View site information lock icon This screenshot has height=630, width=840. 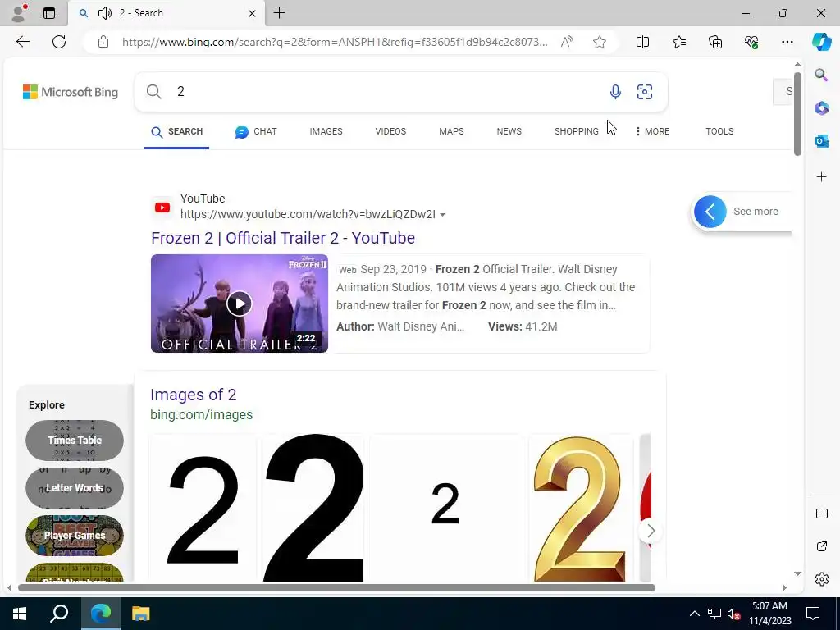103,42
